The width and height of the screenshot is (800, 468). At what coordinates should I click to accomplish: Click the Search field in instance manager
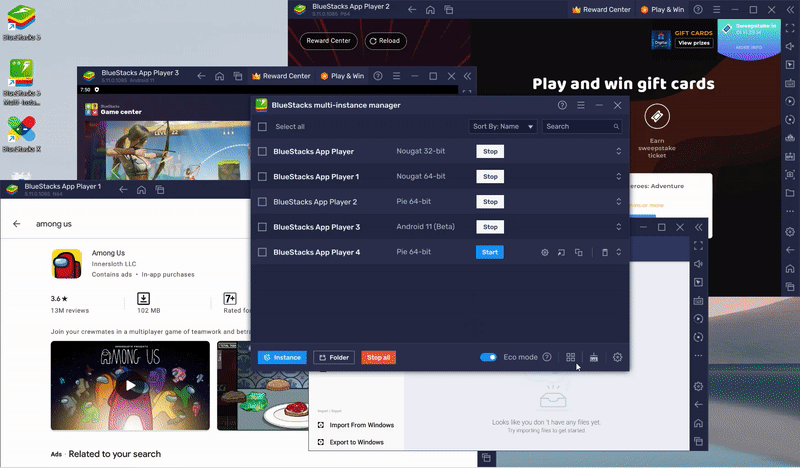click(582, 127)
